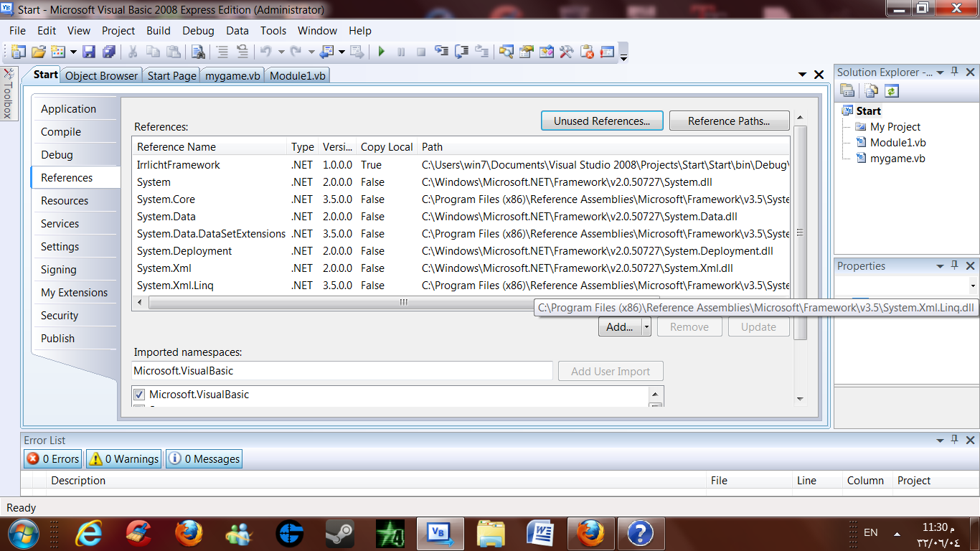Select the Resources project settings tab
This screenshot has width=980, height=551.
point(65,201)
